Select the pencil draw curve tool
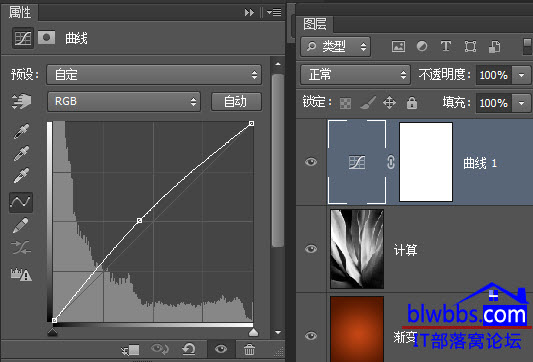Viewport: 533px width, 362px height. pyautogui.click(x=20, y=226)
